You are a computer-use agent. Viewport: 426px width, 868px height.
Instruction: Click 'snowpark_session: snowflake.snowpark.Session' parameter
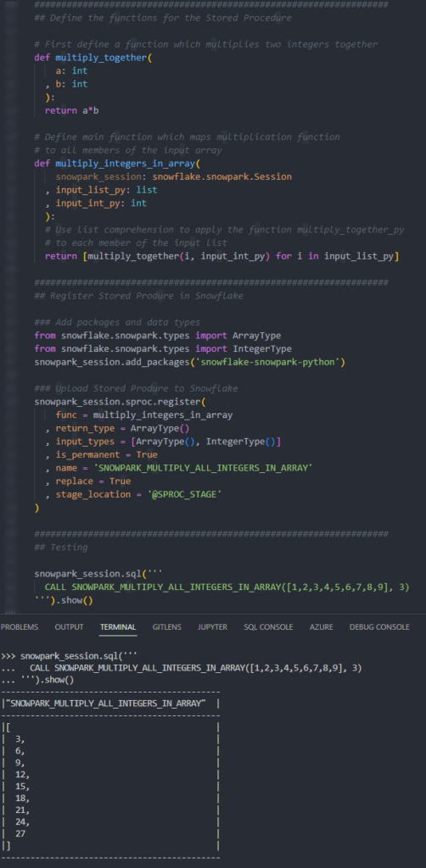click(x=174, y=176)
